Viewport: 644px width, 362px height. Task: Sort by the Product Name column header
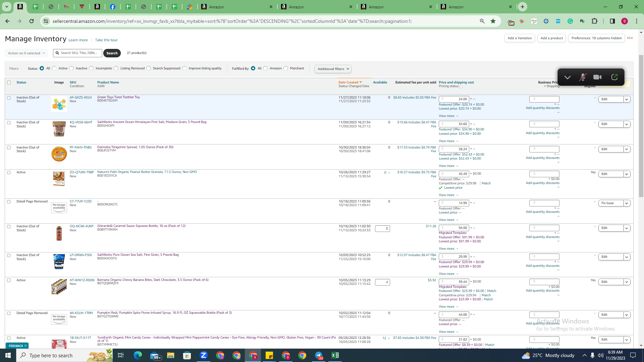click(108, 82)
